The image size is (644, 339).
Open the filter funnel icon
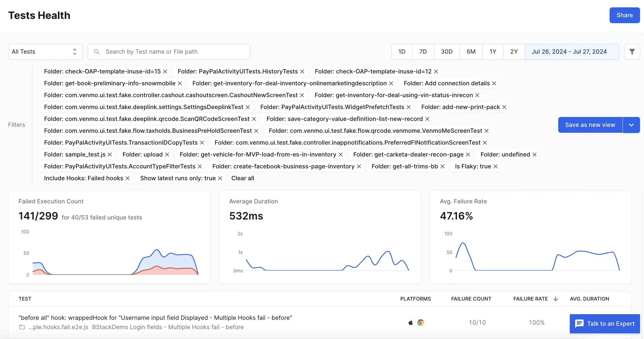pyautogui.click(x=632, y=52)
